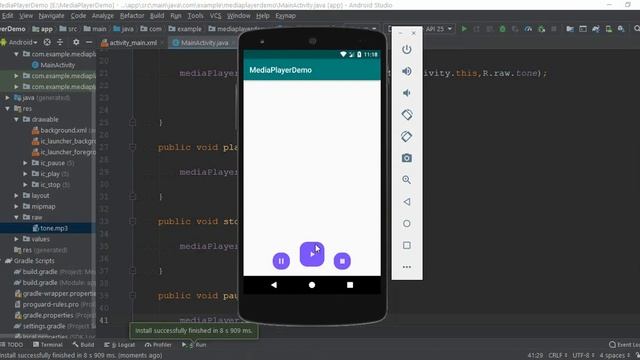Screen dimensions: 640x360
Task: Open the Run tool window
Action: (194, 345)
